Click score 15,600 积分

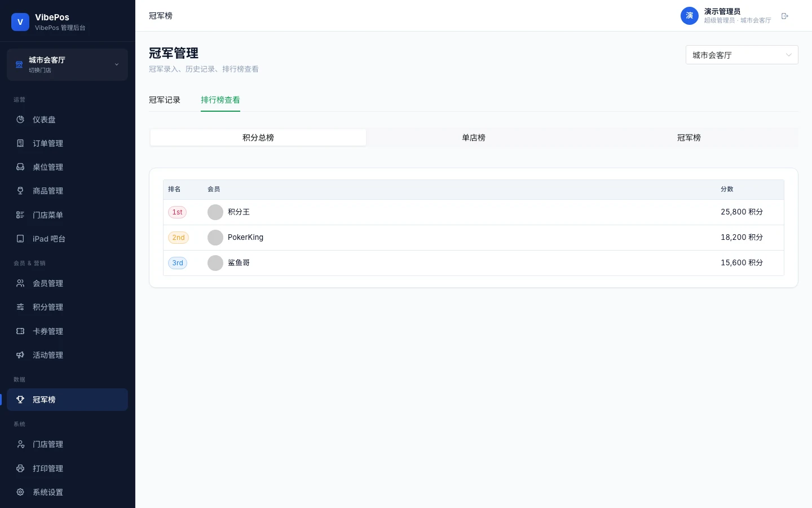(x=742, y=263)
